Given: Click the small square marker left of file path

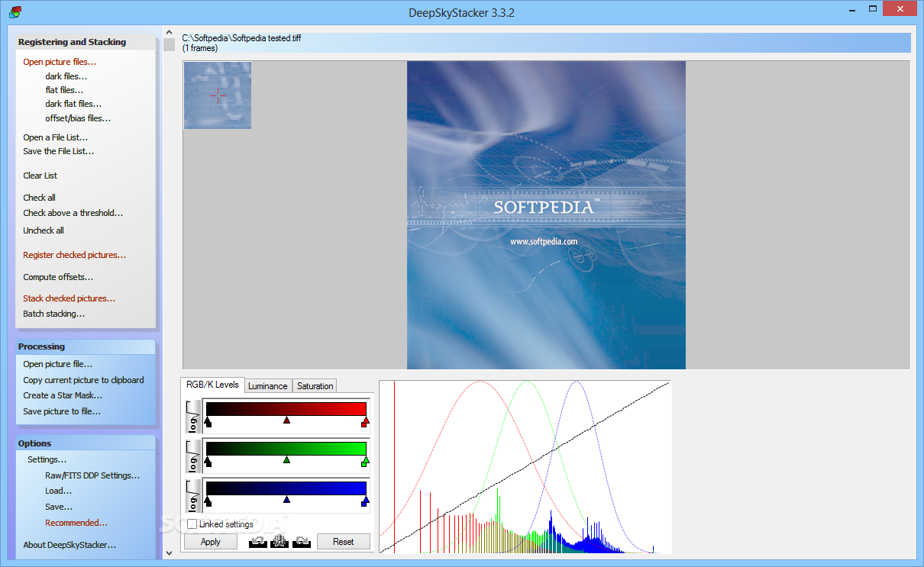Looking at the screenshot, I should (x=170, y=44).
